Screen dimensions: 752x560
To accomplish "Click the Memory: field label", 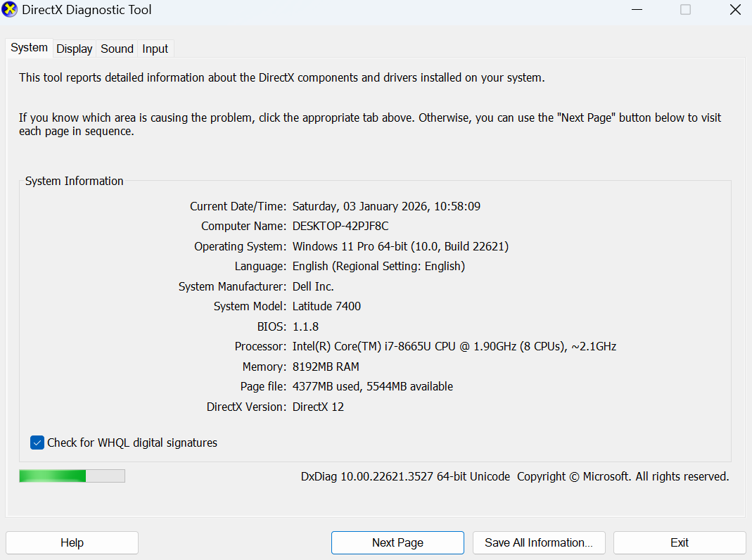I will [x=265, y=367].
